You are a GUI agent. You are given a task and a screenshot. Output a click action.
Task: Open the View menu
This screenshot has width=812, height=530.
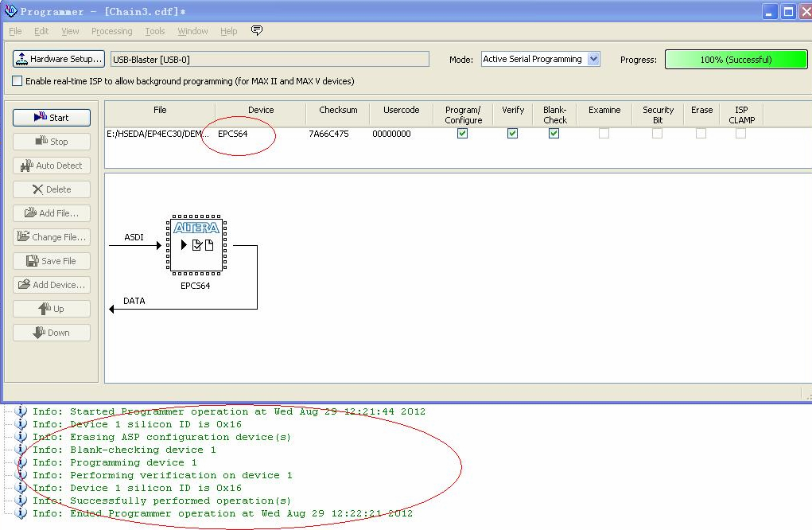[70, 31]
